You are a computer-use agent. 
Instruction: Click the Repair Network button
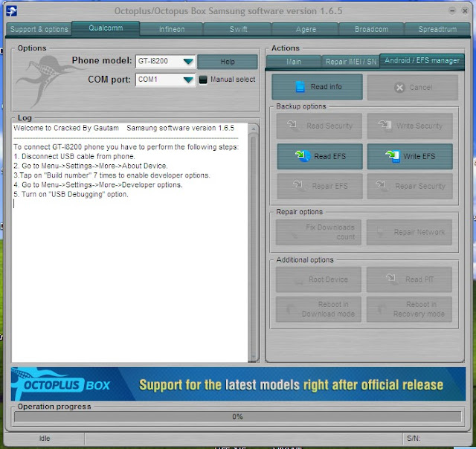(x=409, y=232)
